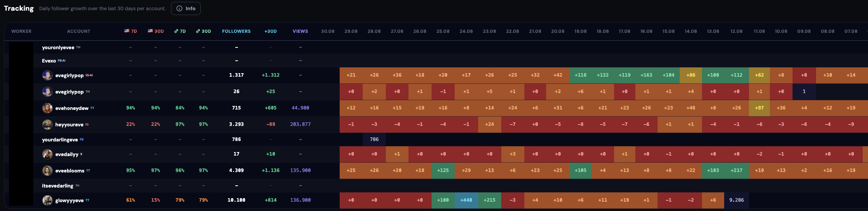This screenshot has height=211, width=868.
Task: Click the green +217 cell for eveeblooms
Action: coord(736,171)
